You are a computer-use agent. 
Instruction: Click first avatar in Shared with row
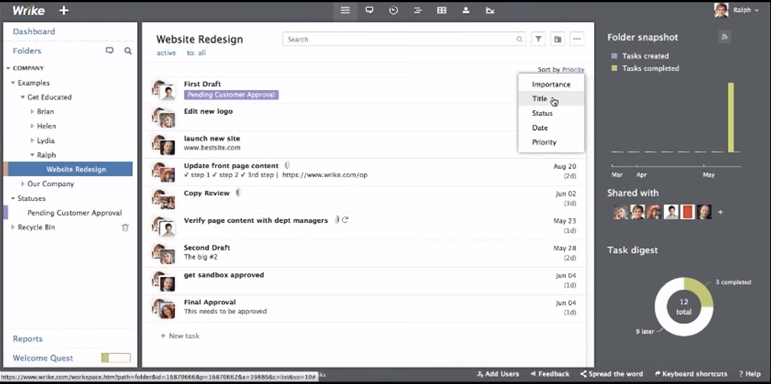[x=621, y=212]
